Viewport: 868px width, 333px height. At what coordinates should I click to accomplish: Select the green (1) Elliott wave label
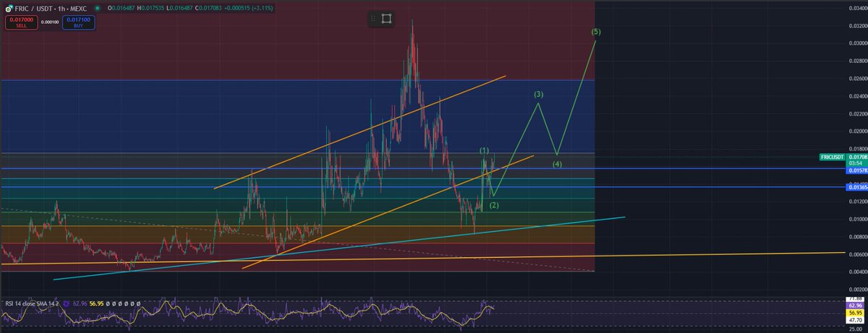point(485,150)
